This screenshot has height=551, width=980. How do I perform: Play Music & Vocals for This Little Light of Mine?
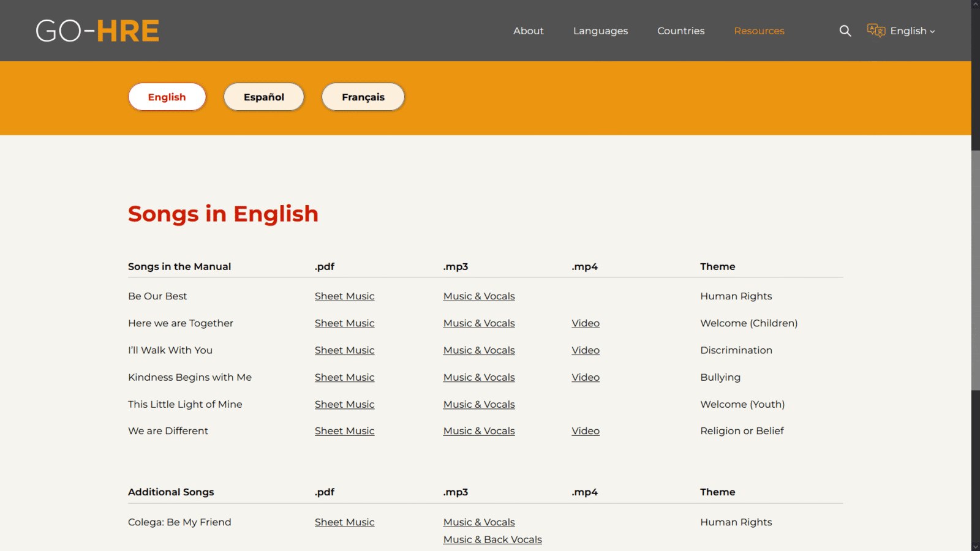pyautogui.click(x=479, y=404)
